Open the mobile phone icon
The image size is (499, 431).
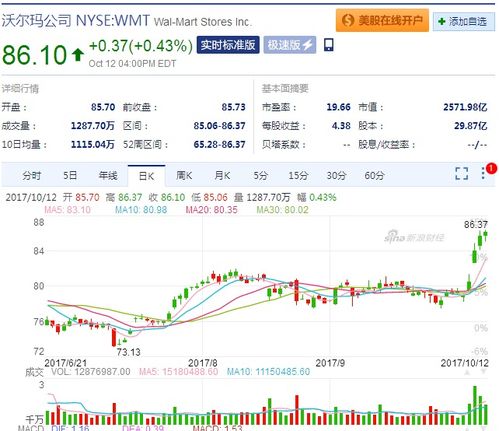tap(329, 45)
